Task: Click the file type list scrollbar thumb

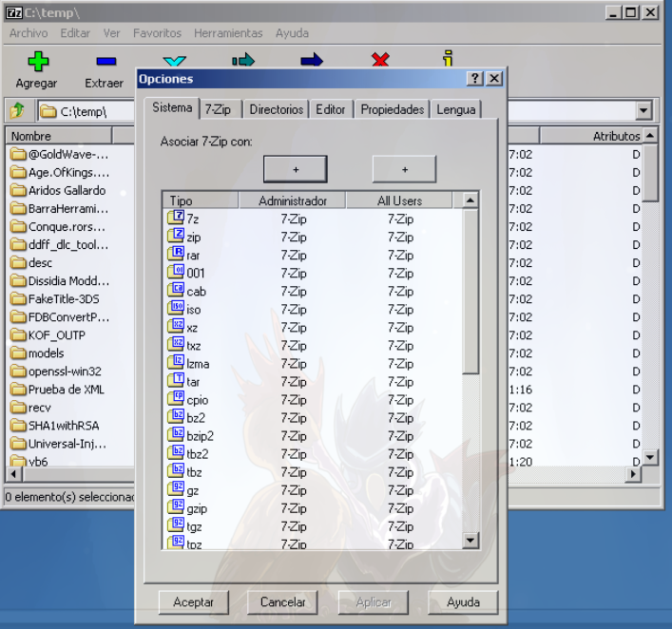Action: coord(470,292)
